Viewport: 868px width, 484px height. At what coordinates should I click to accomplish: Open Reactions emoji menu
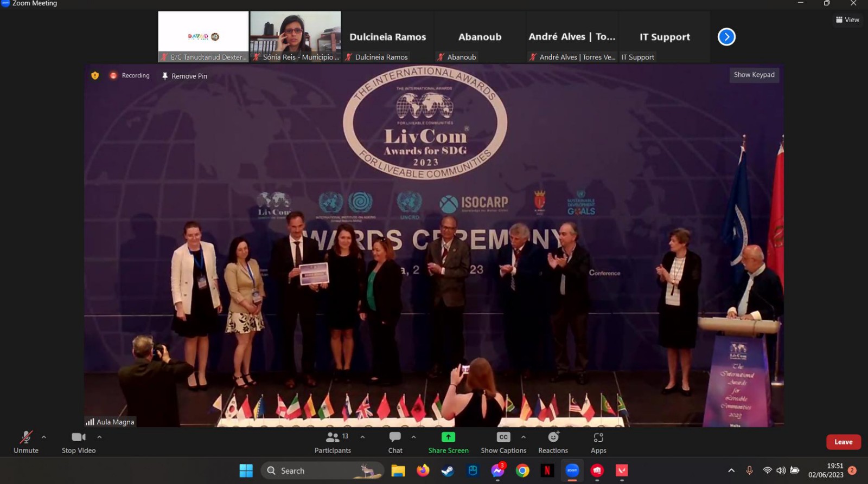tap(553, 442)
